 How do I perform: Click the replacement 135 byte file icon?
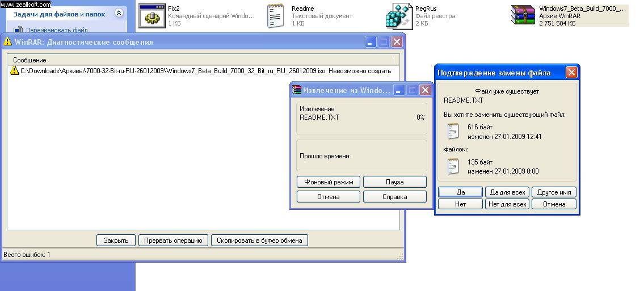pyautogui.click(x=453, y=166)
